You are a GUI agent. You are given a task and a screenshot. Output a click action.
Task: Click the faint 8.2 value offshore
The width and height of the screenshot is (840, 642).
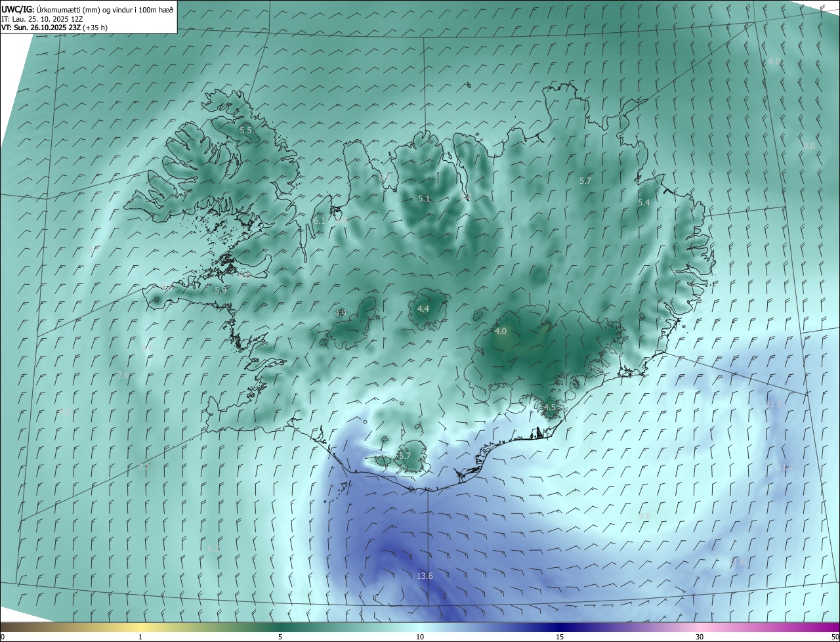(x=213, y=547)
